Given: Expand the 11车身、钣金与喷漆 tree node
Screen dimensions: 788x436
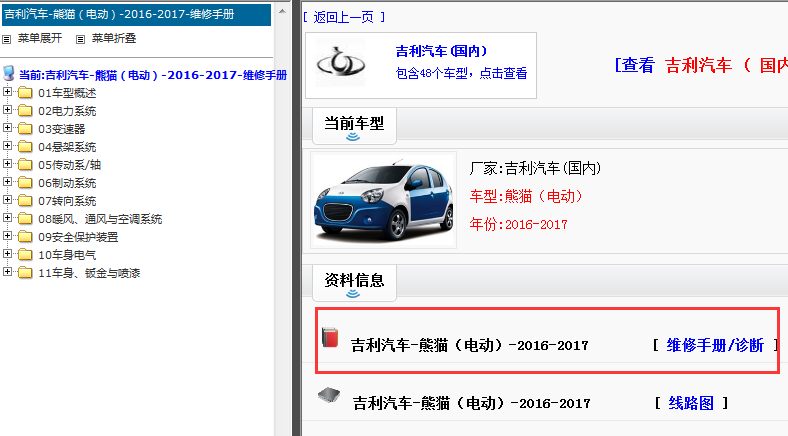Looking at the screenshot, I should click(7, 272).
